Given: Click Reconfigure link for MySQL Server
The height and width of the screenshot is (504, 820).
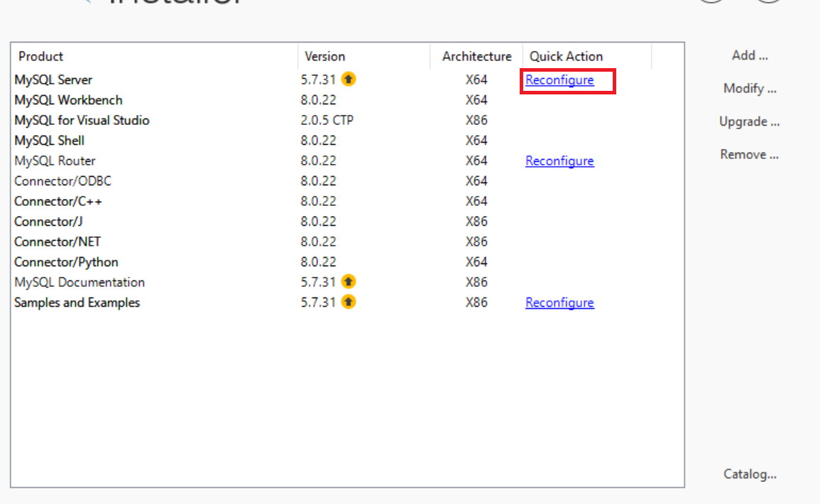Looking at the screenshot, I should pyautogui.click(x=559, y=80).
